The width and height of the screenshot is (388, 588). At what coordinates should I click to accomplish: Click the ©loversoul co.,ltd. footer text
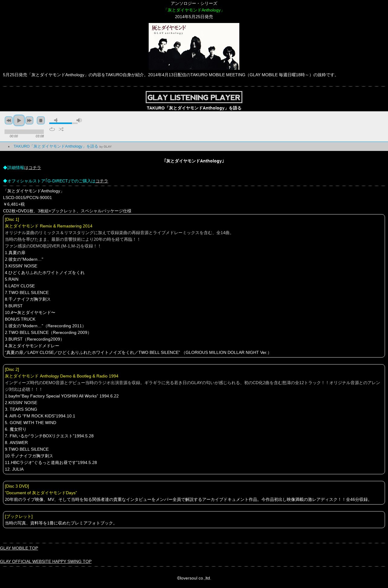[x=194, y=578]
